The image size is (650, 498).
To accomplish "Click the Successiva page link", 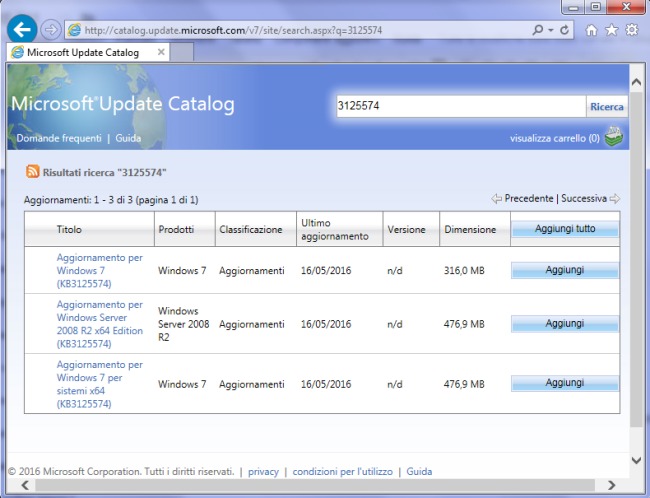I will coord(584,199).
